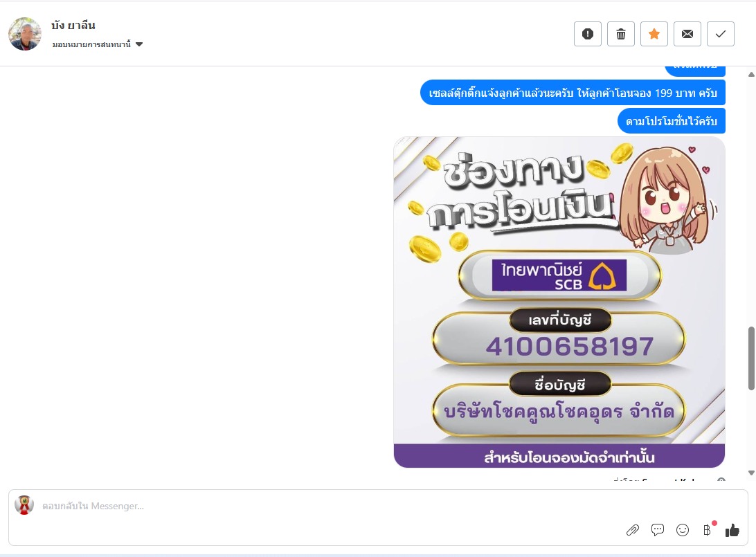756x557 pixels.
Task: Click the message about 199 baht deposit
Action: coord(573,93)
